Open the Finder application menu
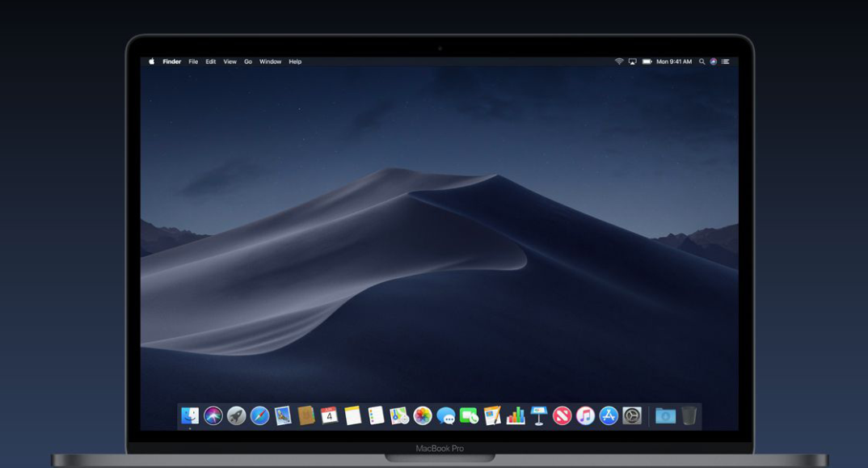This screenshot has width=868, height=468. [171, 61]
